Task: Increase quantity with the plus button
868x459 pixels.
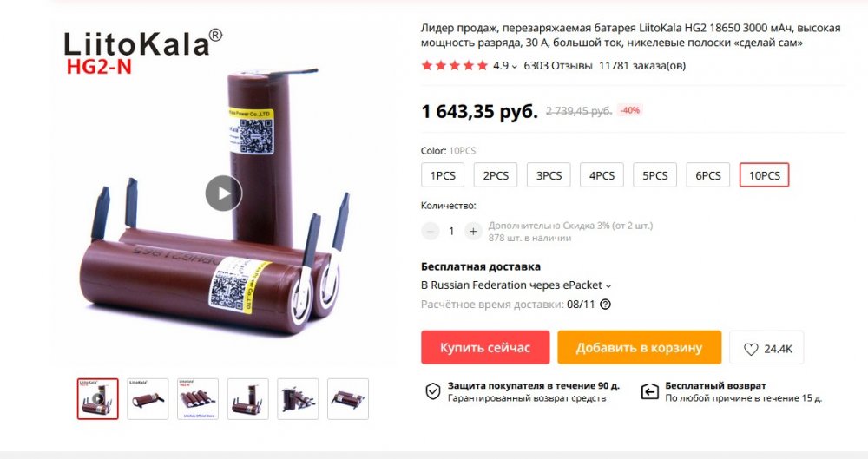Action: (x=473, y=232)
